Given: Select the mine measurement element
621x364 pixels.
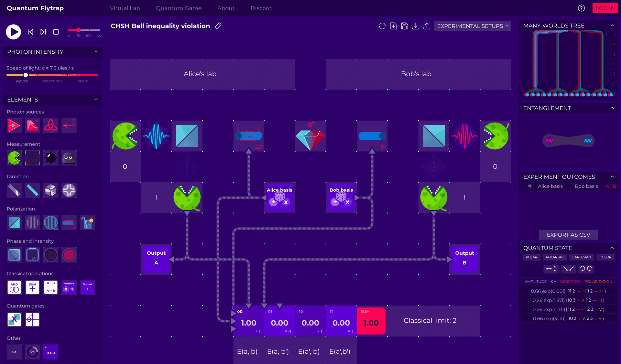Looking at the screenshot, I should pos(51,158).
